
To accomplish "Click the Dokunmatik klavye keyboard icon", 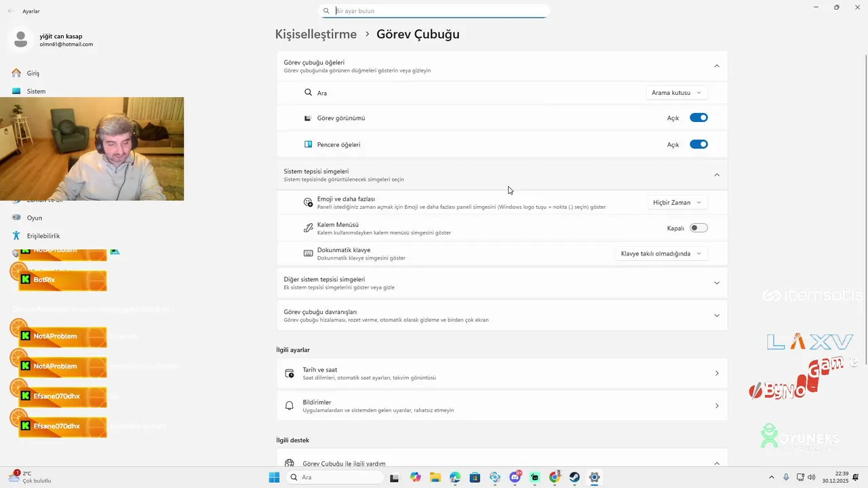I will point(308,253).
